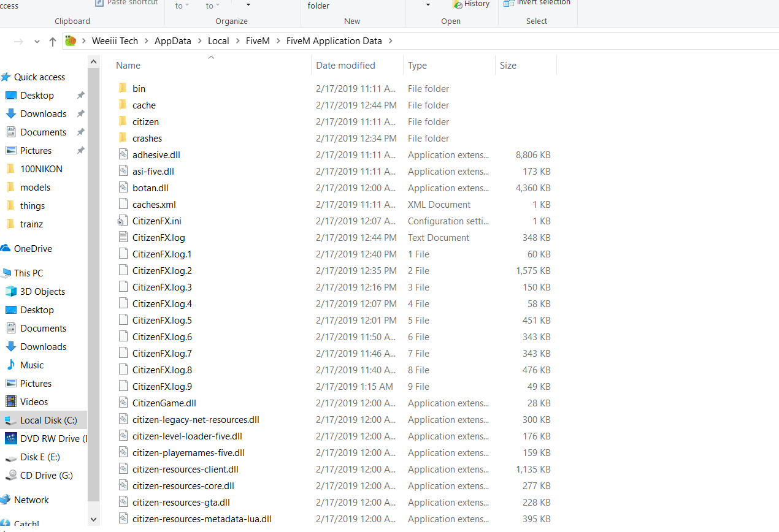The image size is (779, 532).
Task: Open Videos in the navigation pane
Action: 34,402
